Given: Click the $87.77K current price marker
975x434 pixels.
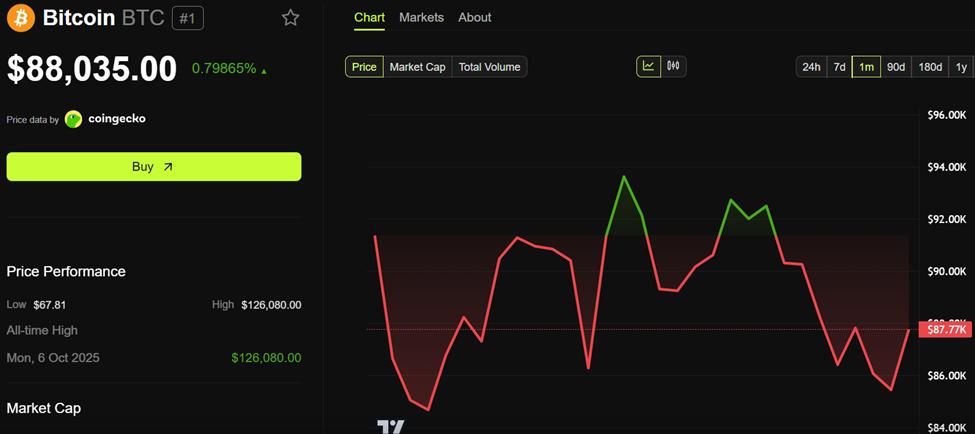Looking at the screenshot, I should click(945, 329).
